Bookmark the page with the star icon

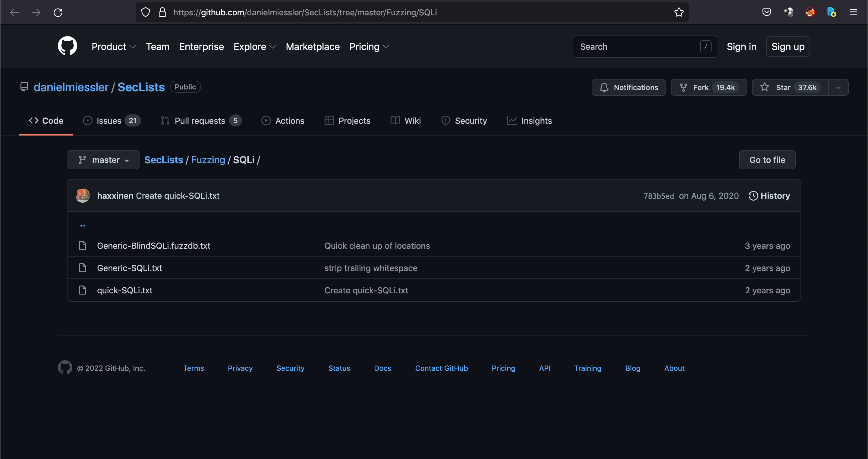679,12
